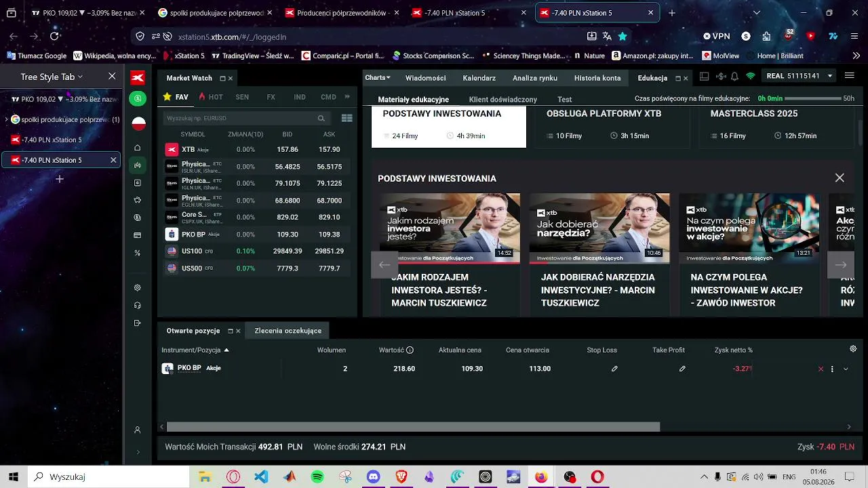The width and height of the screenshot is (868, 488).
Task: Click the horizontal scrollbar under positions table
Action: [413, 427]
